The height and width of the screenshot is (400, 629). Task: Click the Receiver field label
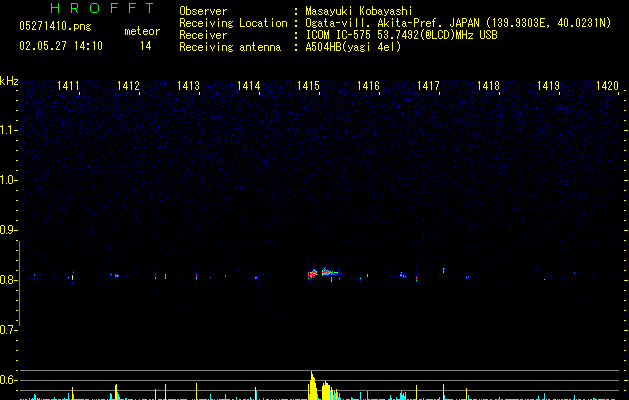[203, 35]
